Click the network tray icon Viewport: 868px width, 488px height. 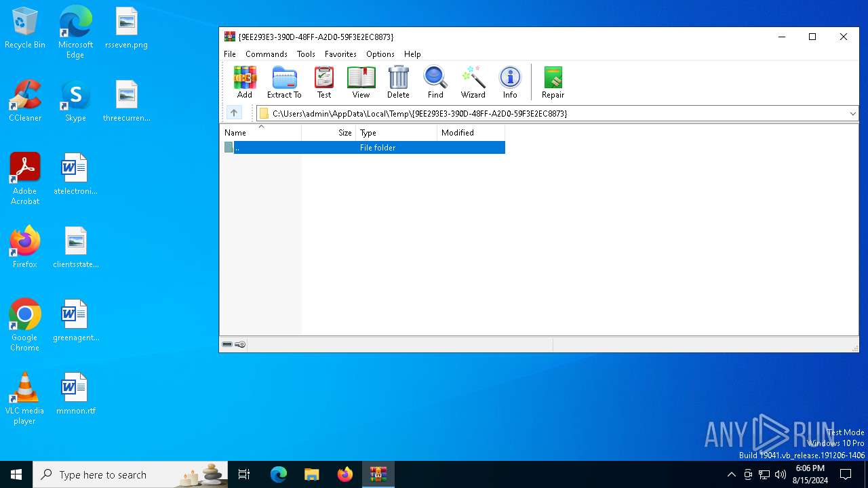(x=764, y=474)
